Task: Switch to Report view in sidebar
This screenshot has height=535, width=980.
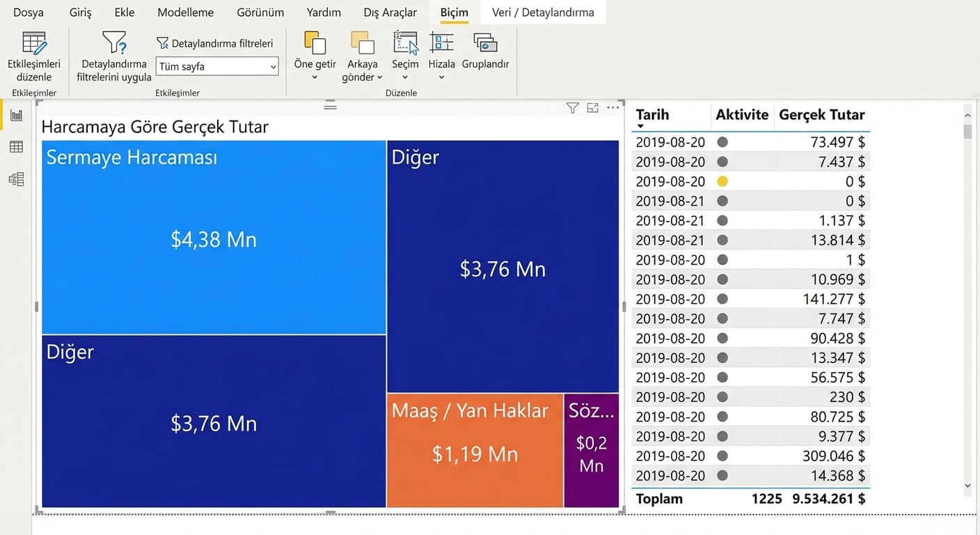Action: 16,115
